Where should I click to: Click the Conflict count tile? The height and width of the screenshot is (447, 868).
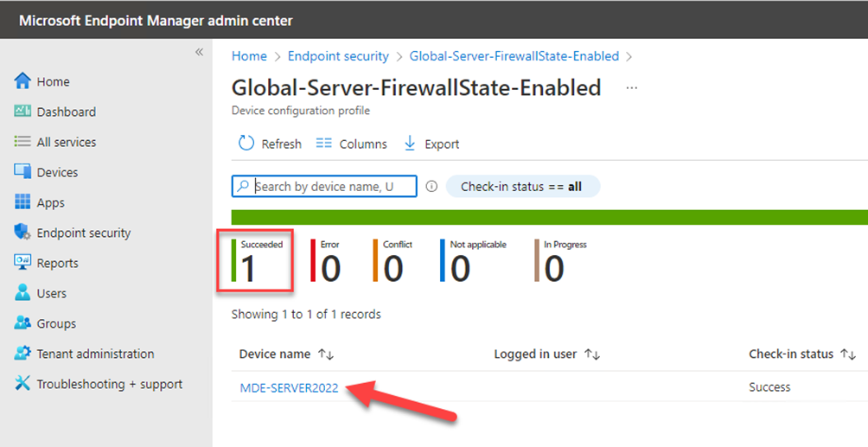tap(393, 261)
